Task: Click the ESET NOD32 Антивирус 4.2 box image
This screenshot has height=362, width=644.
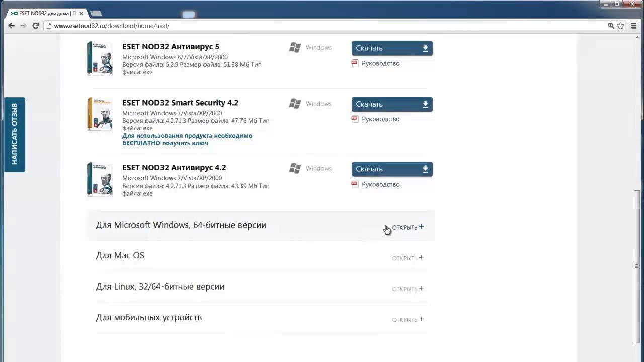Action: [x=100, y=179]
